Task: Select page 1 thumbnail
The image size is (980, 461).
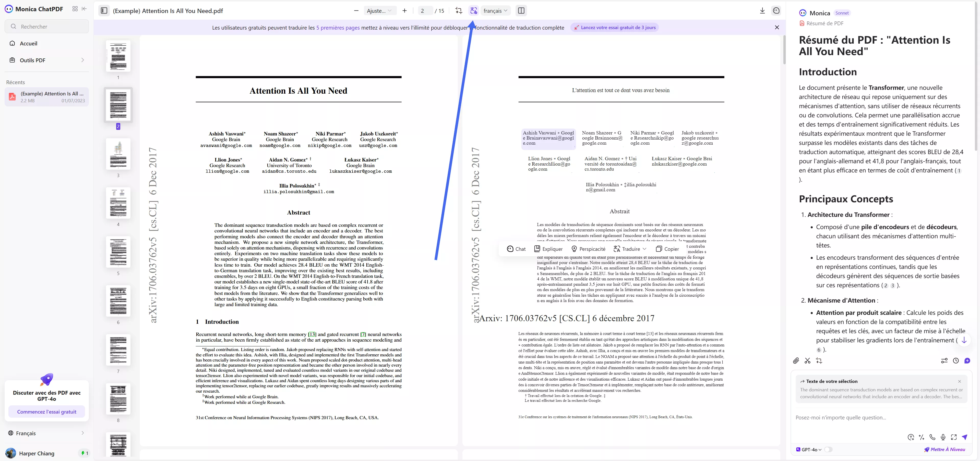Action: coord(118,56)
